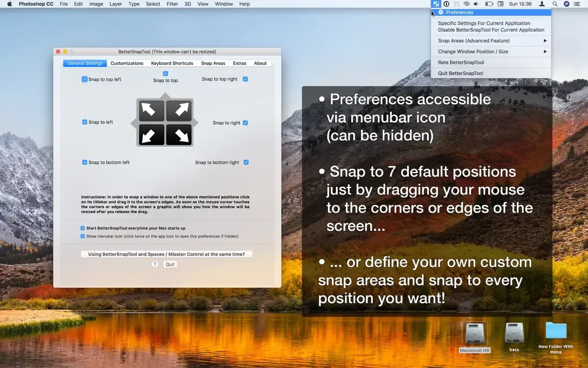Open Spotlight search from the menu bar

[554, 4]
